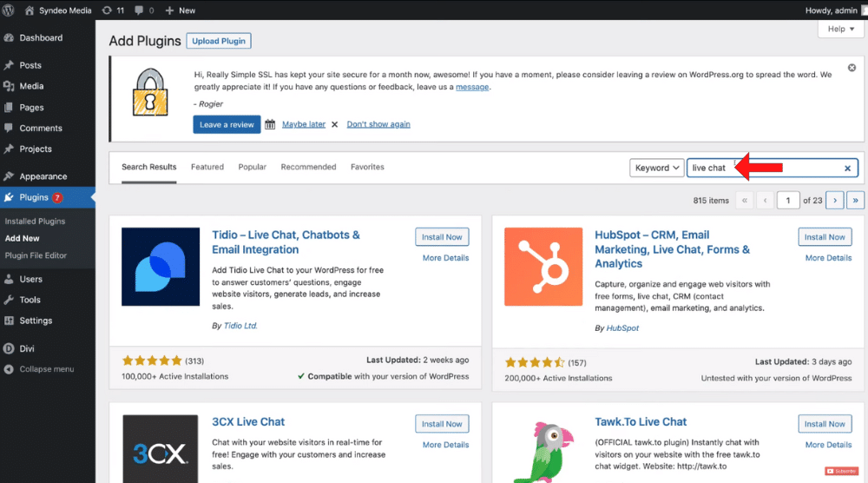
Task: Click the Really Simple SSL padlock image
Action: (x=150, y=92)
